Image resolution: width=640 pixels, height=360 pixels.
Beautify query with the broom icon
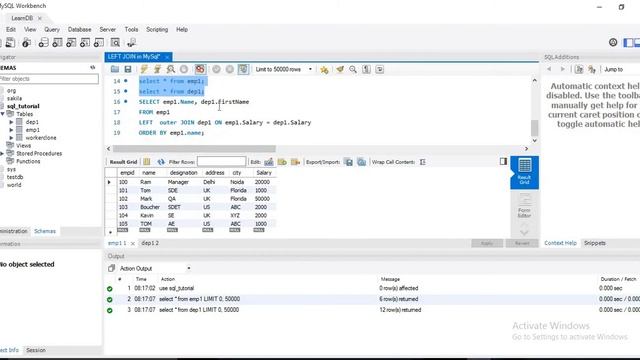click(x=340, y=69)
